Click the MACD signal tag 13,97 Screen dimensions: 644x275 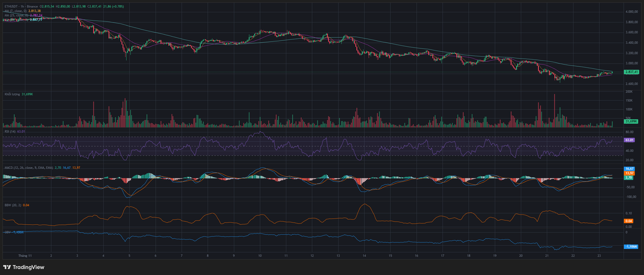(x=628, y=173)
